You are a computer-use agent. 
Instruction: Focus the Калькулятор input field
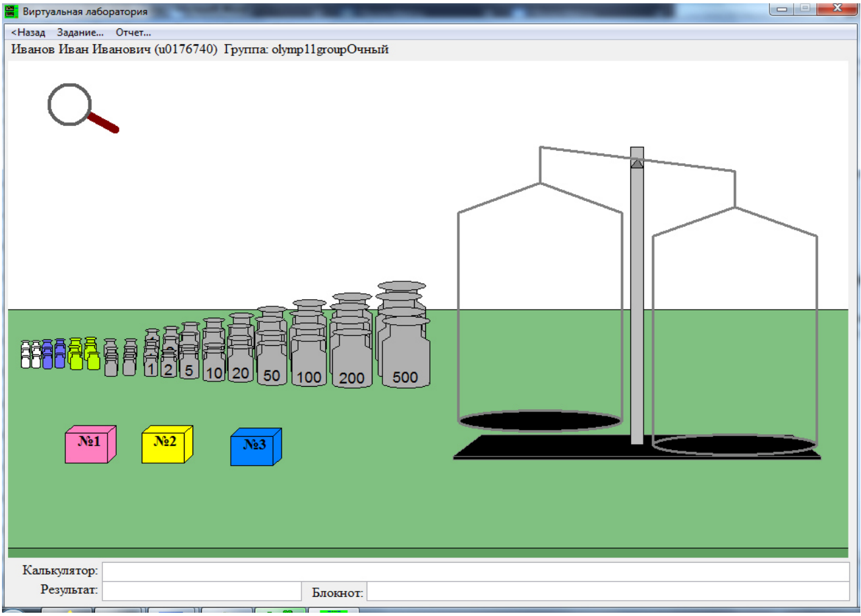(475, 571)
